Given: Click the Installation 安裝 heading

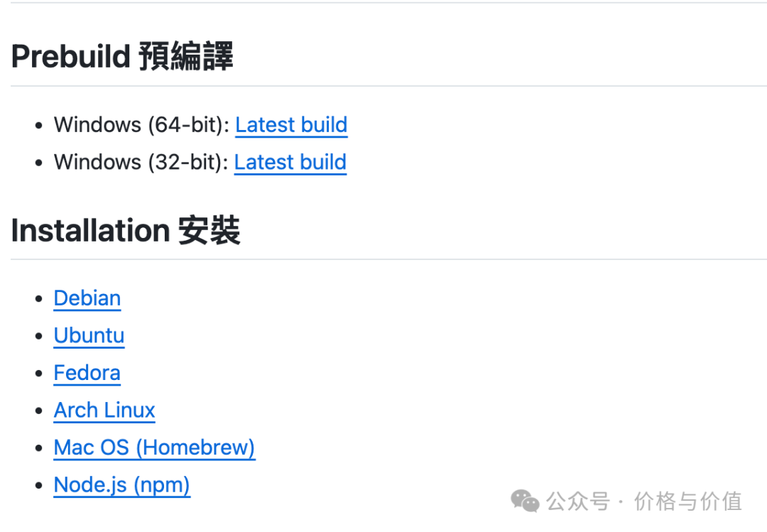Looking at the screenshot, I should (126, 231).
